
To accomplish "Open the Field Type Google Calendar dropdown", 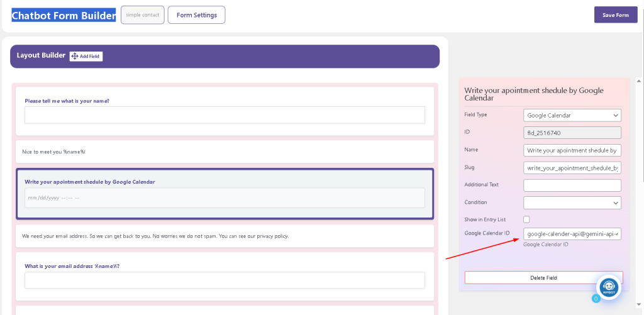I will tap(572, 115).
